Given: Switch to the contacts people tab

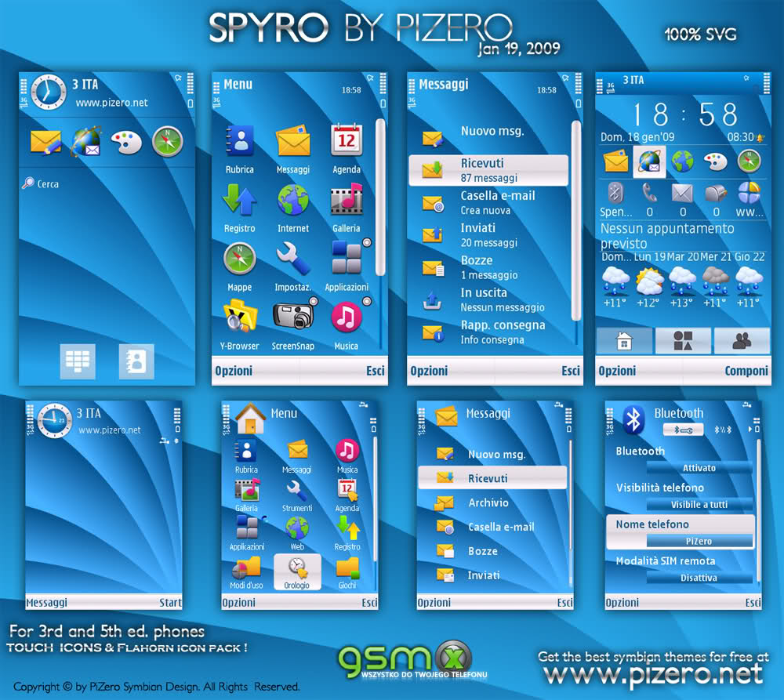Looking at the screenshot, I should point(741,340).
